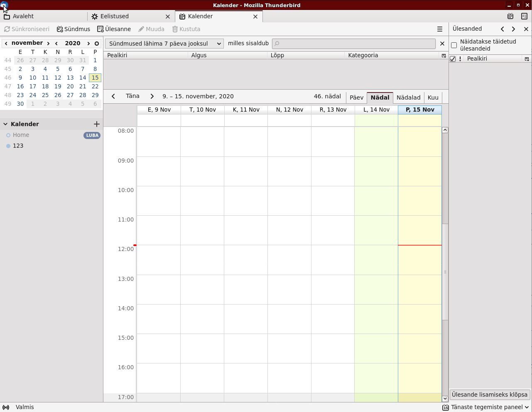Click the go-to-today circle in mini calendar
532x412 pixels.
[97, 43]
